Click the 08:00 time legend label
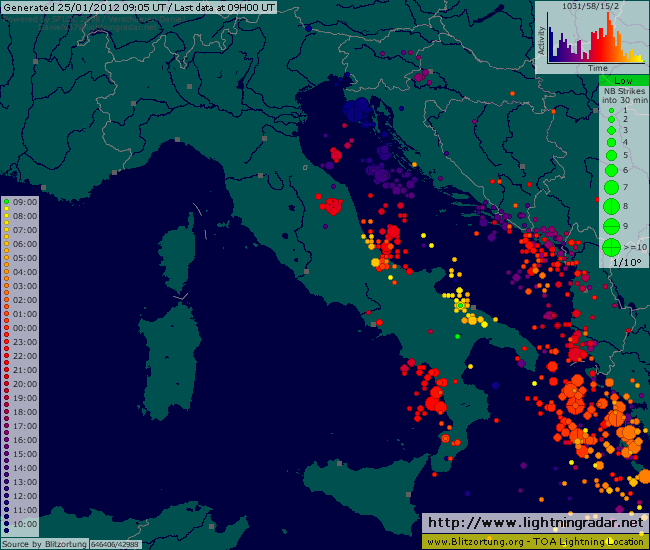This screenshot has width=650, height=550. coord(25,216)
